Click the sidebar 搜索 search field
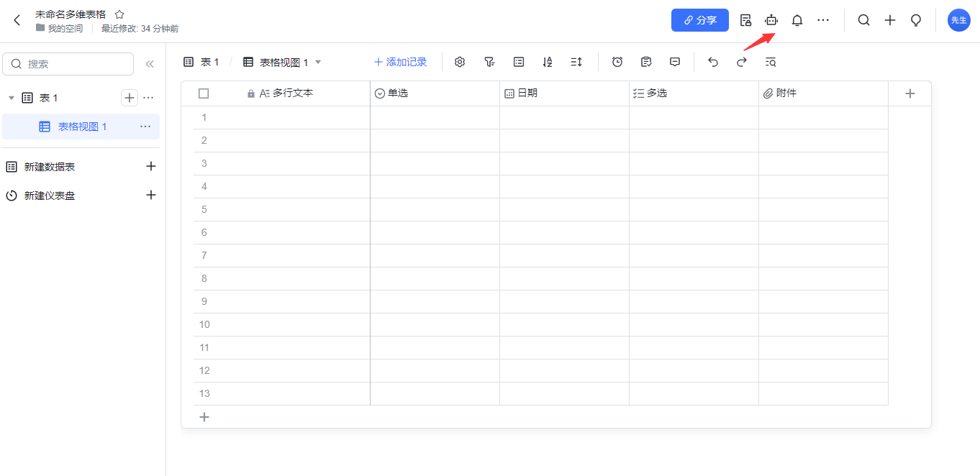This screenshot has width=980, height=476. coord(68,64)
